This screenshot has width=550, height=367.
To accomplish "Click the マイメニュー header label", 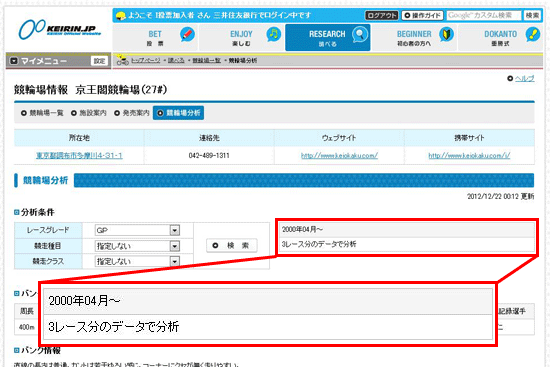I will tap(43, 61).
